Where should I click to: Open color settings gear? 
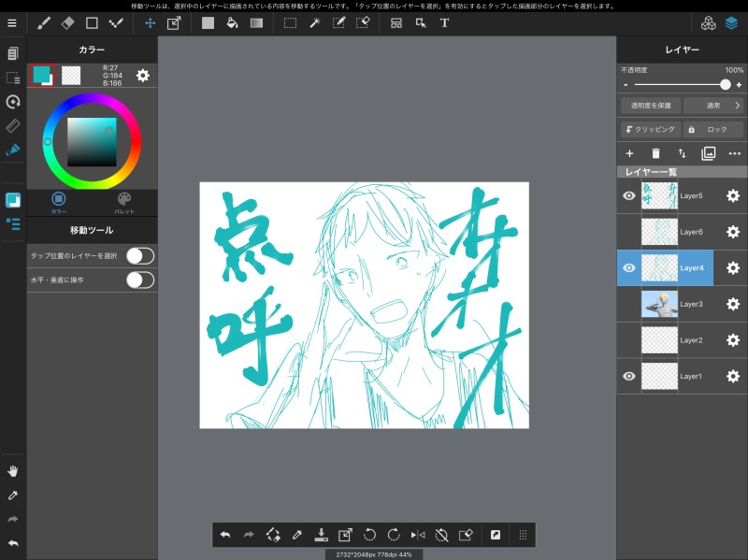click(143, 76)
